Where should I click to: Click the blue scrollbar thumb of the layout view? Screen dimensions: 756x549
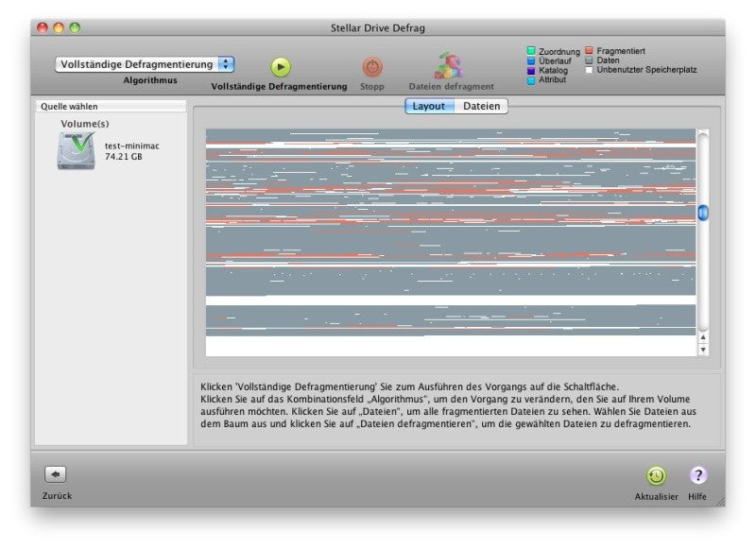point(703,213)
